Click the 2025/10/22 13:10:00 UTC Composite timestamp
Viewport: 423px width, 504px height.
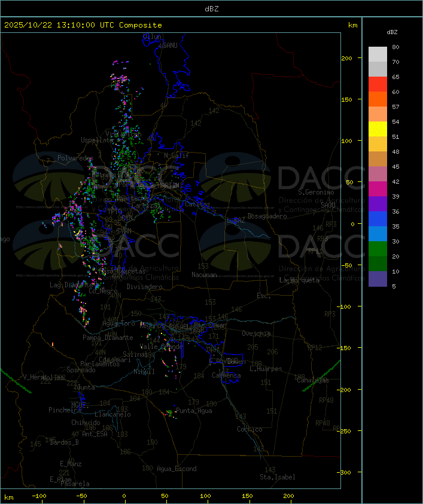[x=83, y=25]
